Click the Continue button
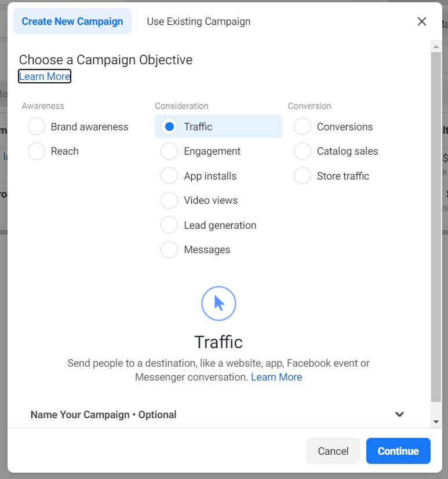The image size is (448, 479). (398, 451)
